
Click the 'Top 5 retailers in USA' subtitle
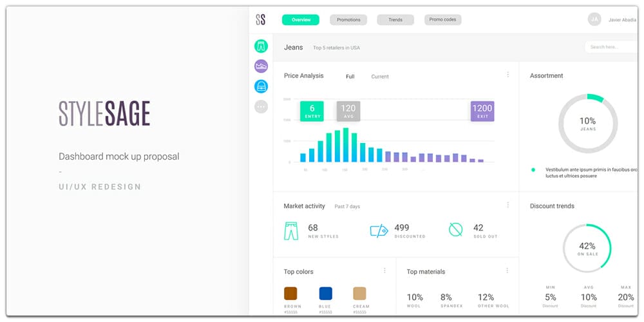(x=336, y=48)
